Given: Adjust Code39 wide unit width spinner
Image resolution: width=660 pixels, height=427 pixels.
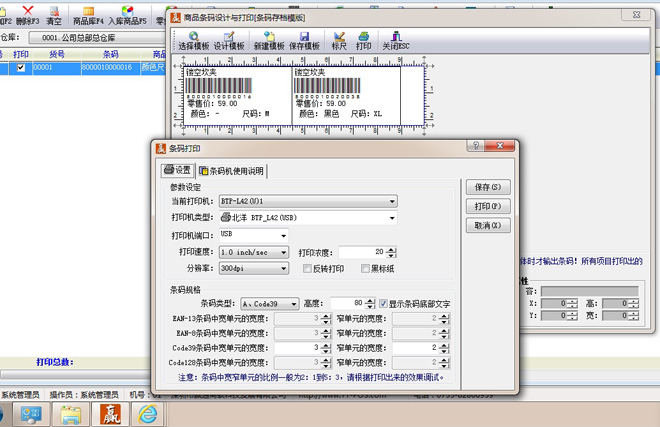Looking at the screenshot, I should click(326, 348).
